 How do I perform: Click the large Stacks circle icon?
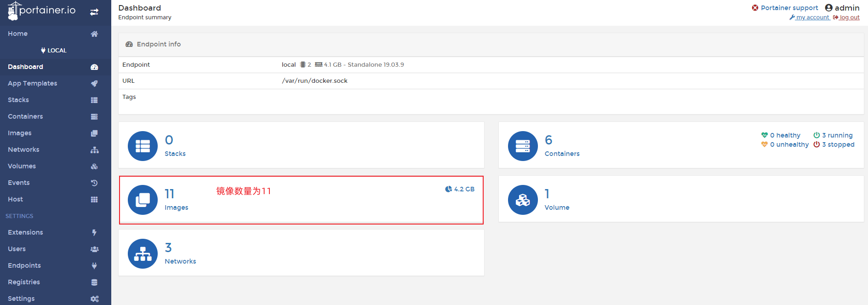[143, 146]
